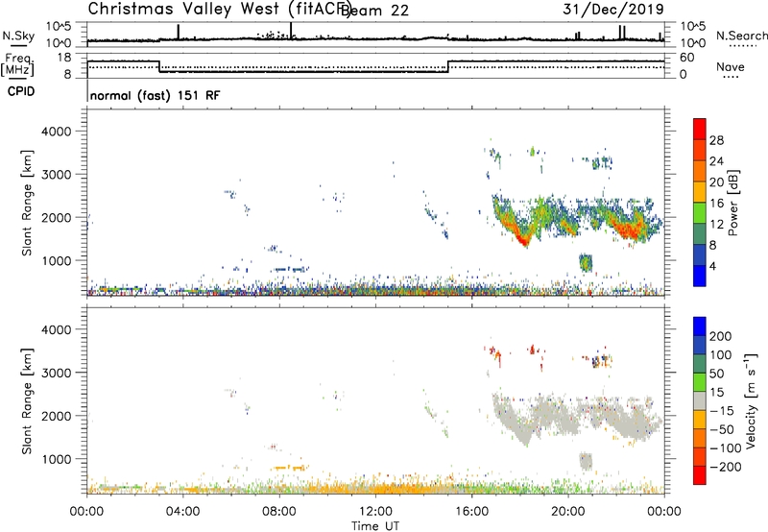Click the date '31/Dec/2019'
The width and height of the screenshot is (768, 532).
tap(613, 9)
